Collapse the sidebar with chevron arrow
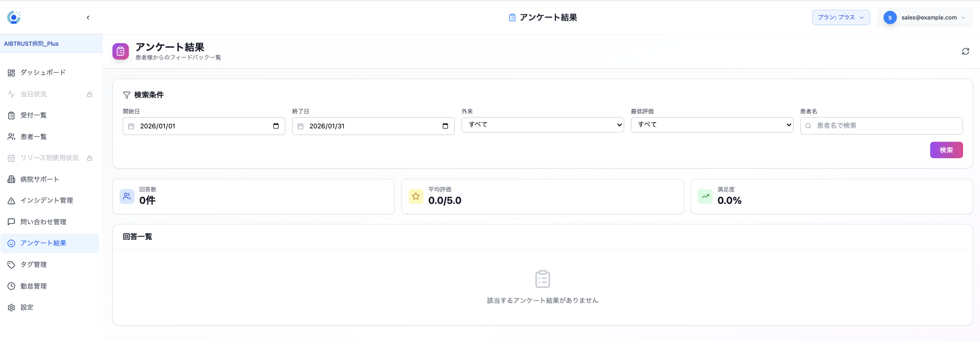This screenshot has width=980, height=341. [88, 17]
